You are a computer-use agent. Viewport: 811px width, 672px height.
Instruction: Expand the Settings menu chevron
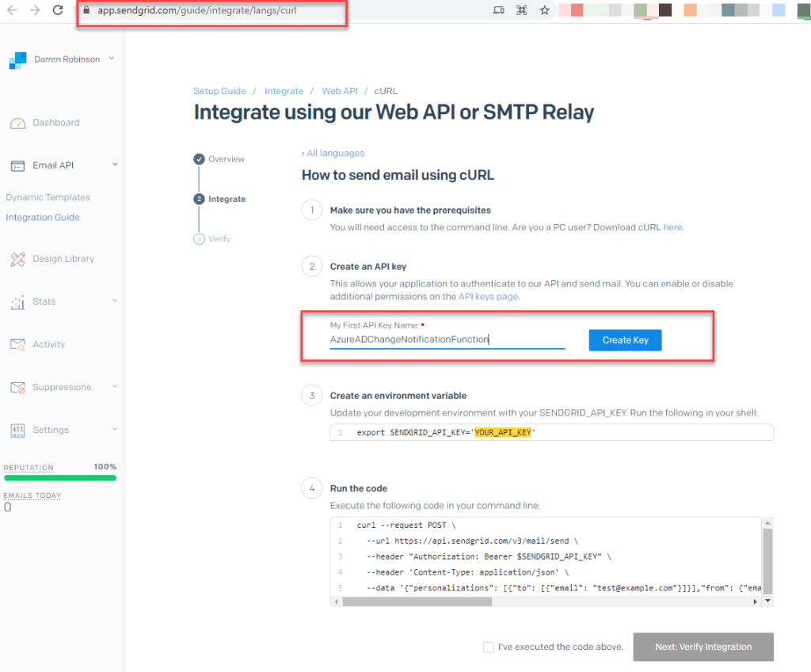(x=115, y=429)
